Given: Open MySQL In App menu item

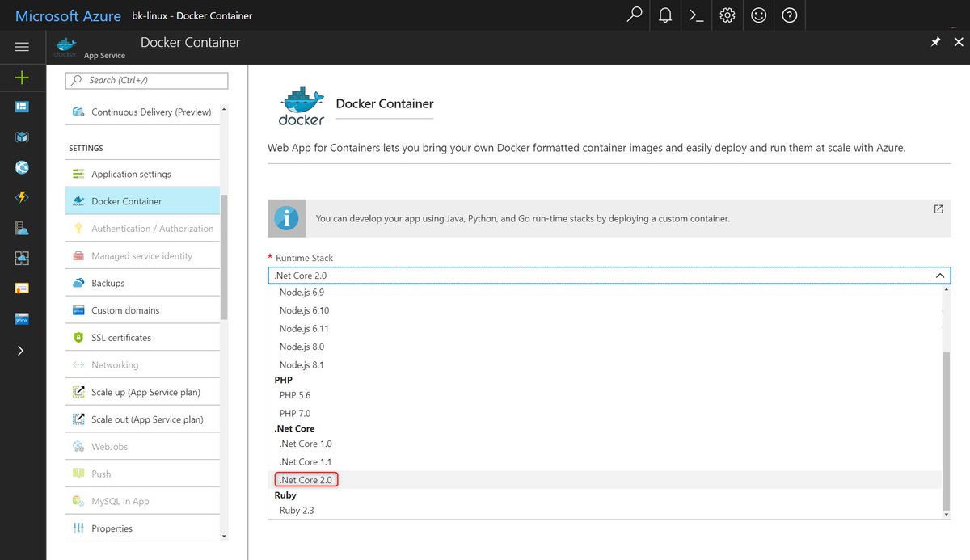Looking at the screenshot, I should coord(142,502).
